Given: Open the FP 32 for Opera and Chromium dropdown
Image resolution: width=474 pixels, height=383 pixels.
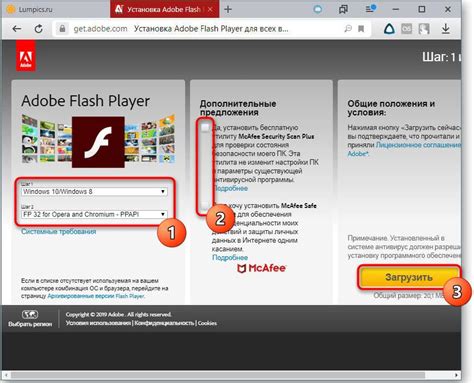Looking at the screenshot, I should pos(94,214).
